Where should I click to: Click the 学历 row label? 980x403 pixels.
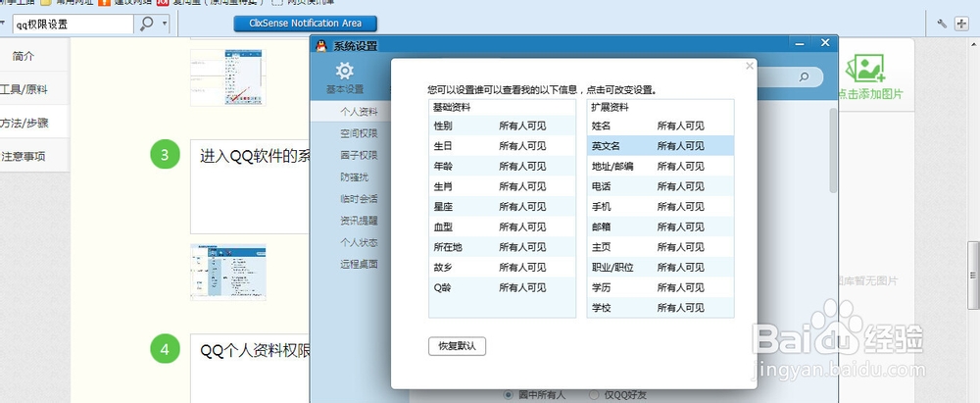point(602,288)
